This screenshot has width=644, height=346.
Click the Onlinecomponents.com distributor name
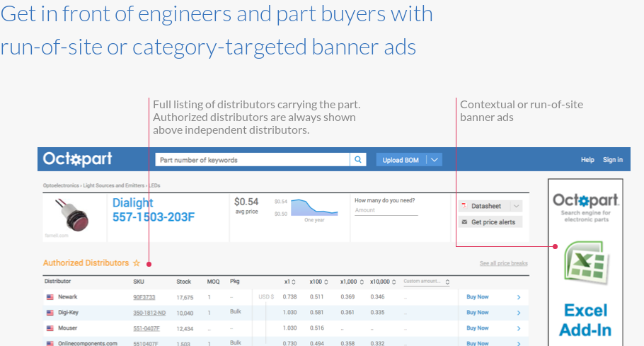tap(88, 343)
